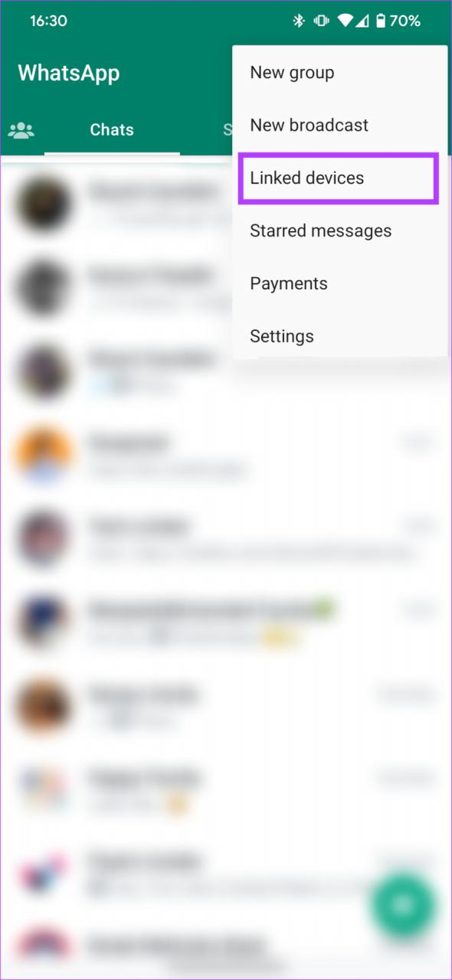The width and height of the screenshot is (452, 980).
Task: Open the chat row with green emoji
Action: click(226, 624)
